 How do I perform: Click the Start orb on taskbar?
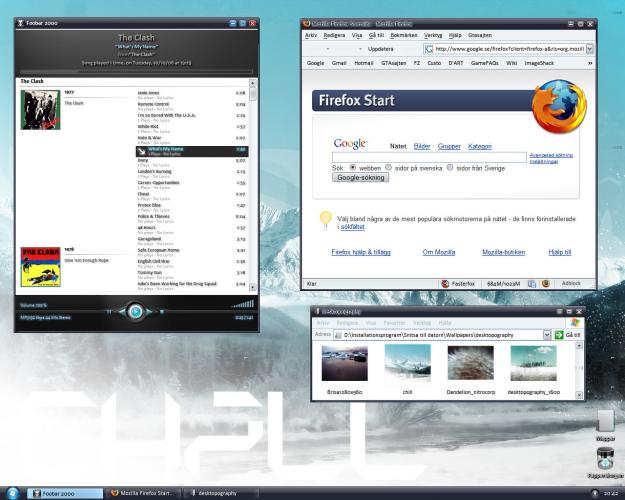click(12, 492)
